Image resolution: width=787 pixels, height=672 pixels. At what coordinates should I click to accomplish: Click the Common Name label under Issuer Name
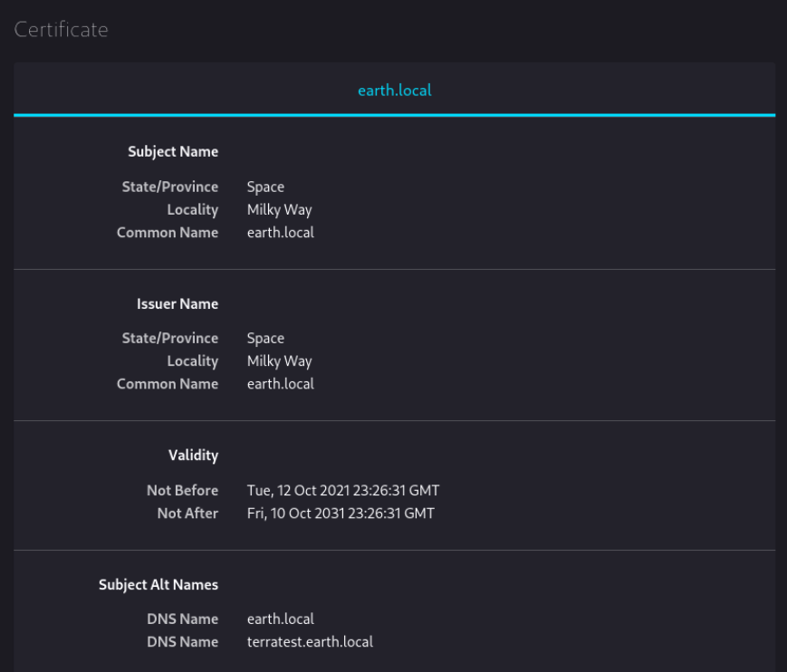168,384
